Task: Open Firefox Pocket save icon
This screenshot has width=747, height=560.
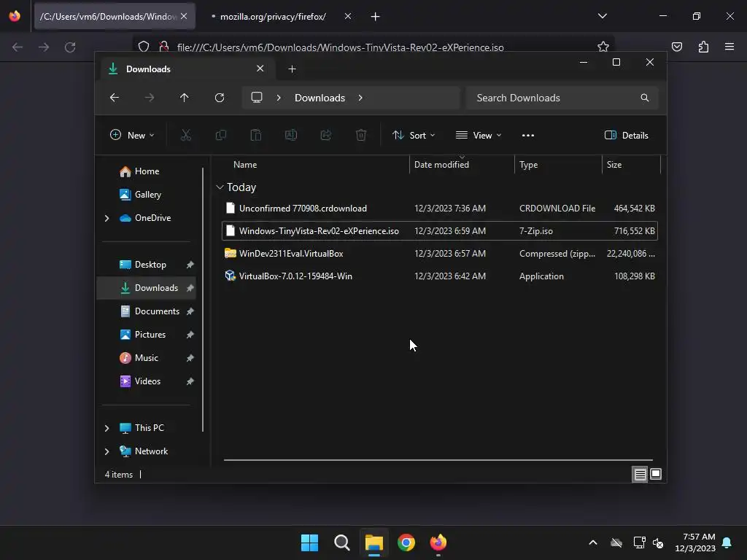Action: tap(677, 47)
